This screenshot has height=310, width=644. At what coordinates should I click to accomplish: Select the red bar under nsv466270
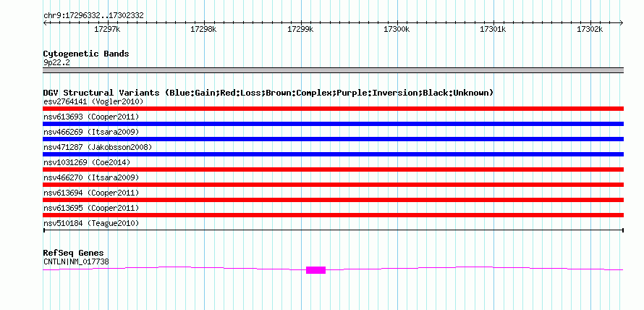point(333,185)
